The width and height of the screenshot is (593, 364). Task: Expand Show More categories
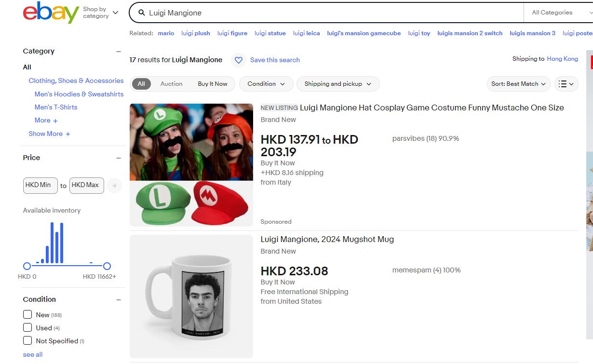point(50,134)
